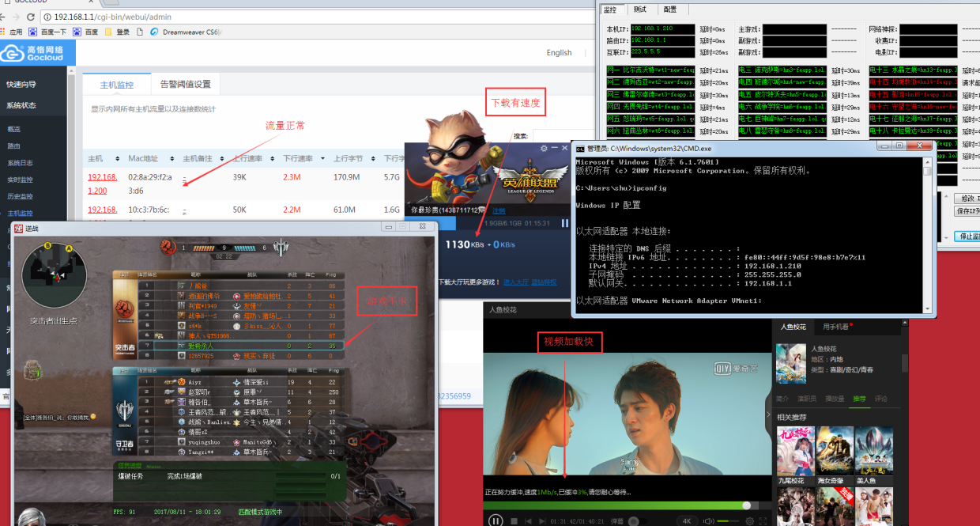Adjust the iQiyi volume slider
The width and height of the screenshot is (980, 526).
[x=726, y=520]
